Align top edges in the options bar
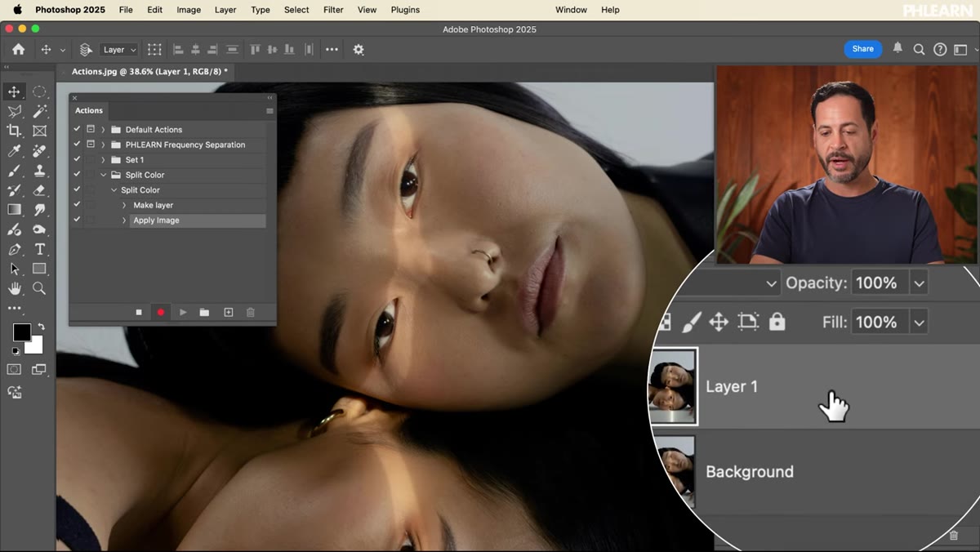980x552 pixels. 255,49
